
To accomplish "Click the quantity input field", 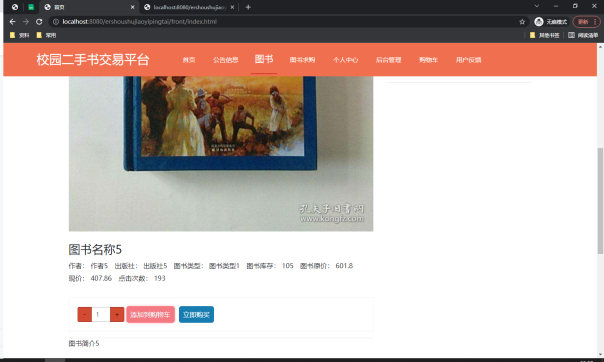I will [101, 315].
